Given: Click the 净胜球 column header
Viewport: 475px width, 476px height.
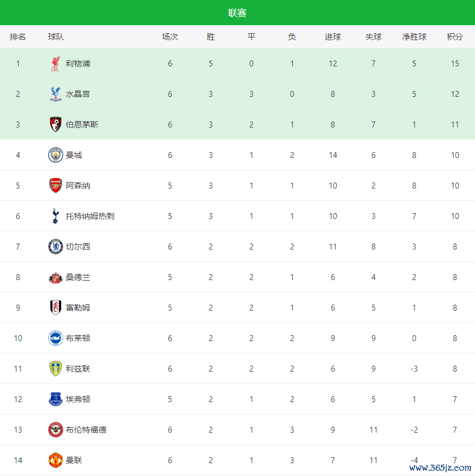Looking at the screenshot, I should tap(414, 37).
